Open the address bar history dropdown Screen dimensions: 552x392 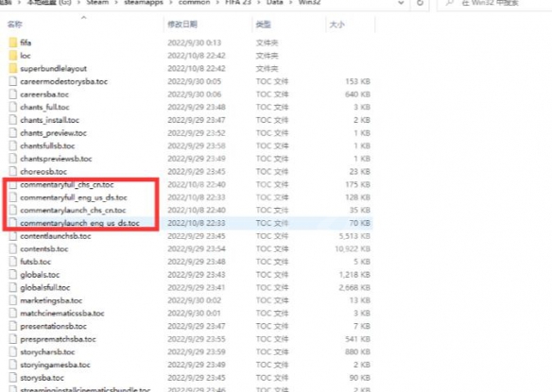401,3
